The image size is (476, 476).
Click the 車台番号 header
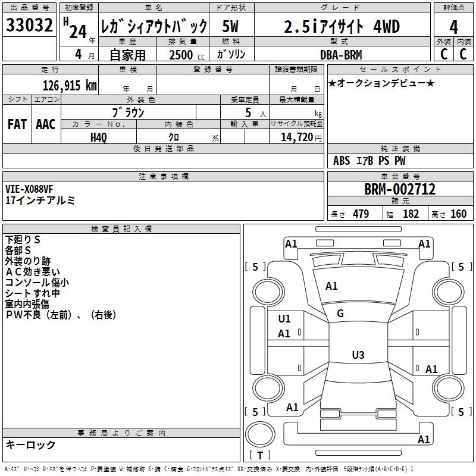[x=400, y=176]
